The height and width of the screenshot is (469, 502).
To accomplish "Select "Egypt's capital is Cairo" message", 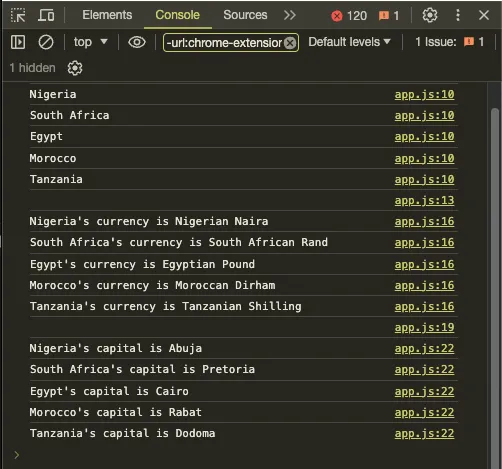I will point(109,392).
